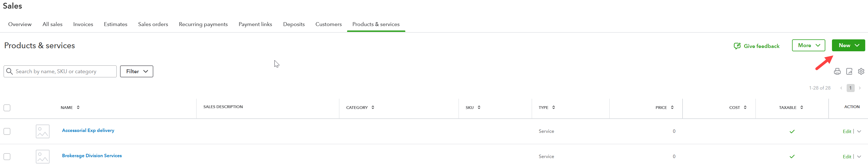This screenshot has width=868, height=168.
Task: Open table settings gear icon
Action: (861, 71)
